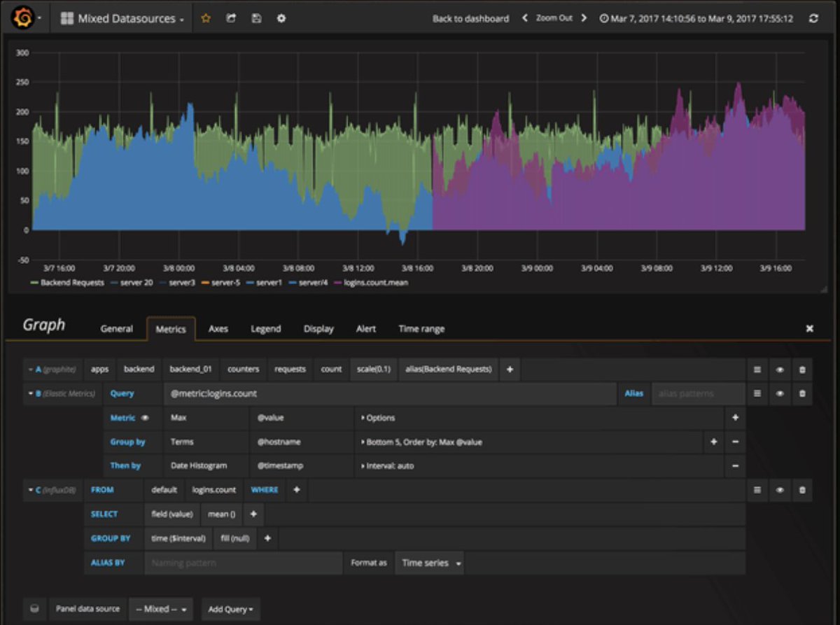Toggle visibility eye for query C
840x625 pixels.
click(x=780, y=490)
